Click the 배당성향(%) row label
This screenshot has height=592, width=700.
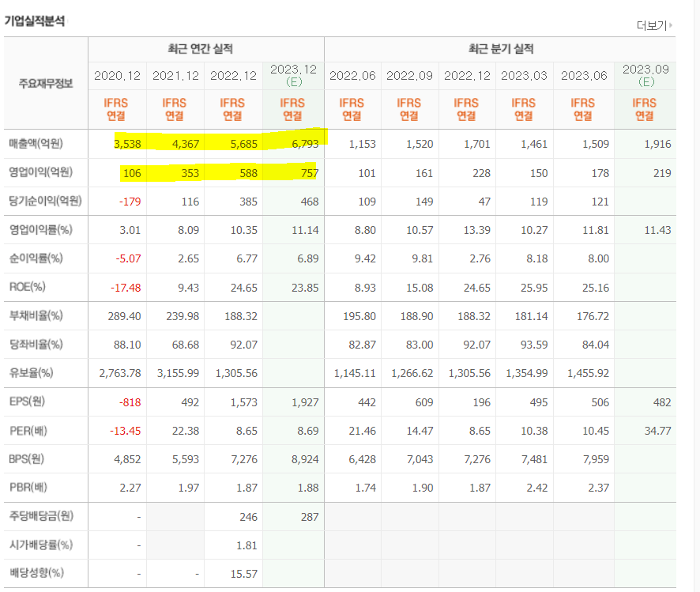tap(36, 573)
